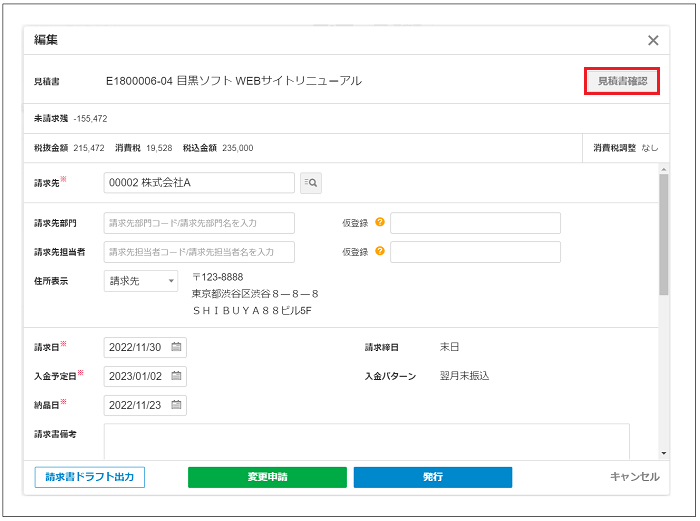Expand the 住所表示 dropdown
700x521 pixels.
(140, 281)
